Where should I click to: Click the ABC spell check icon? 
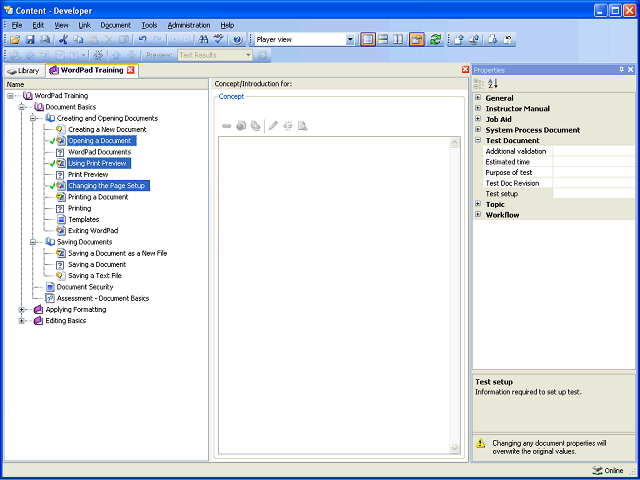tap(219, 40)
